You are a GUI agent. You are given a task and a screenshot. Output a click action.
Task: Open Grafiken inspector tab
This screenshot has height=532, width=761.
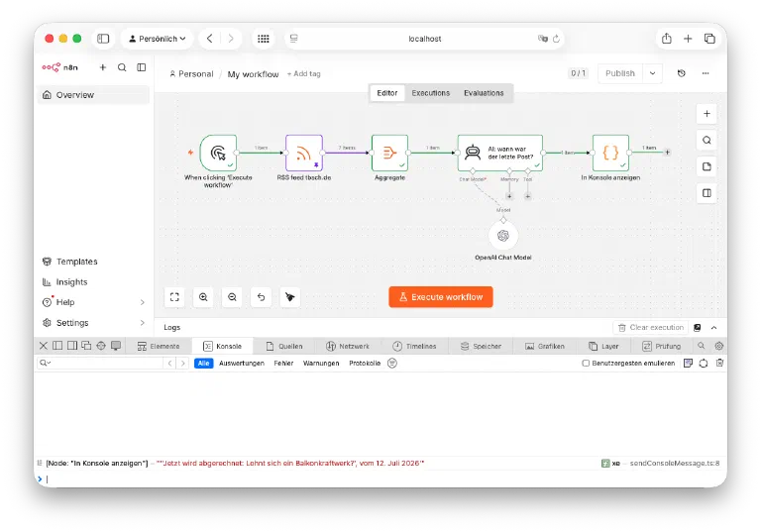[545, 346]
